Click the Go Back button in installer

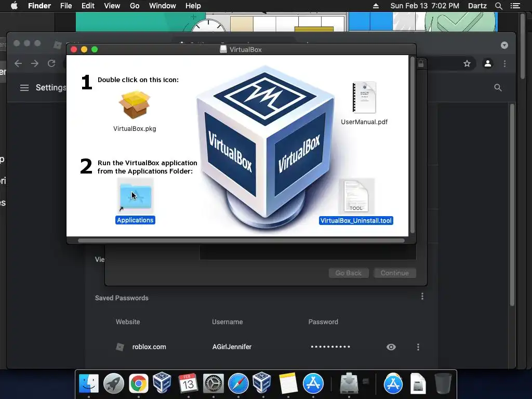click(349, 273)
